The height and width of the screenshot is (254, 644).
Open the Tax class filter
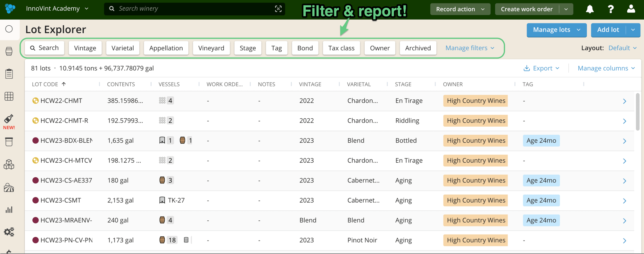tap(341, 48)
